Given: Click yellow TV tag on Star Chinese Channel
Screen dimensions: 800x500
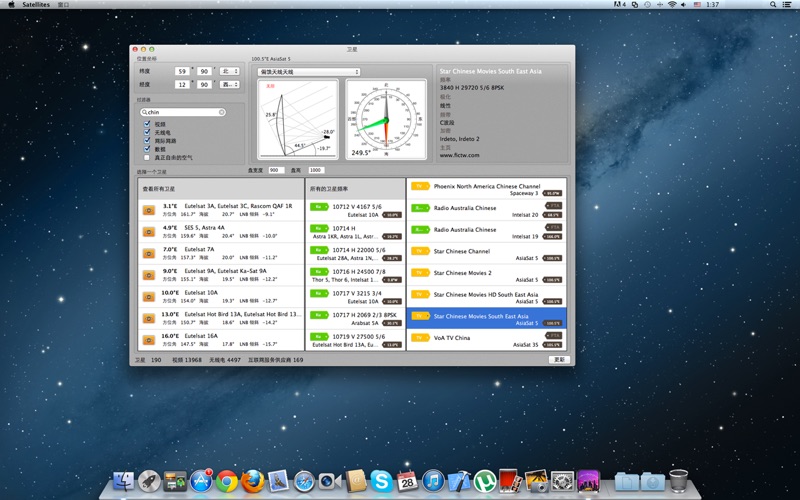Looking at the screenshot, I should coord(420,251).
